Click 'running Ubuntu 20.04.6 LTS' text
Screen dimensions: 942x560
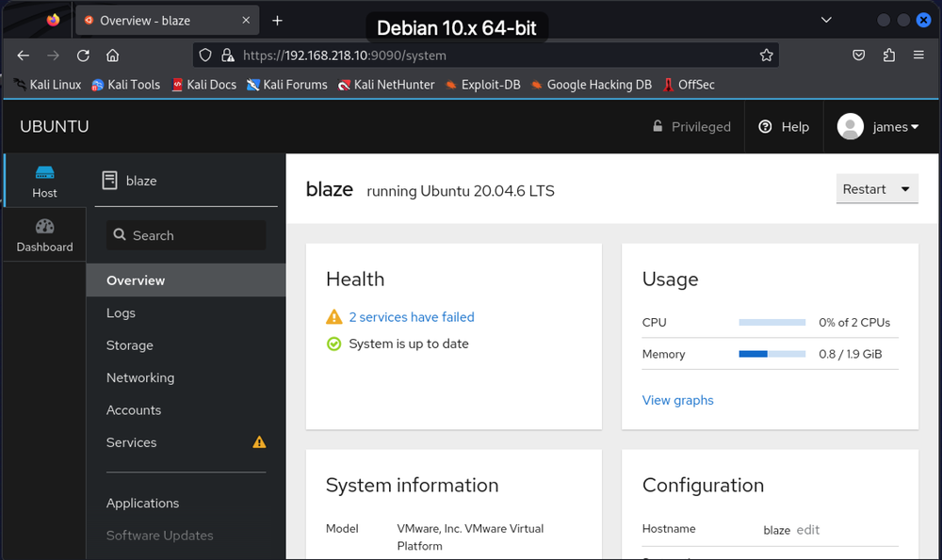point(461,191)
